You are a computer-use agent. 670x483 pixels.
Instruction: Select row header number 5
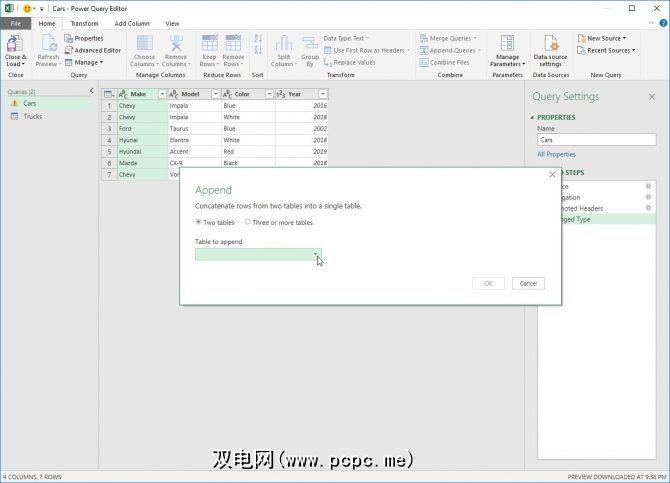[109, 152]
